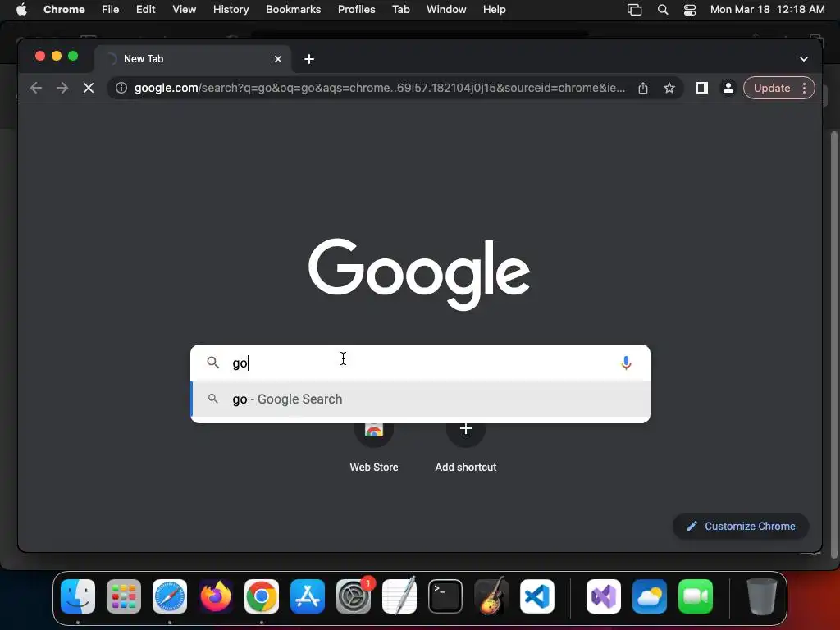Open Visual Studio from the Dock
This screenshot has width=840, height=630.
coord(604,596)
